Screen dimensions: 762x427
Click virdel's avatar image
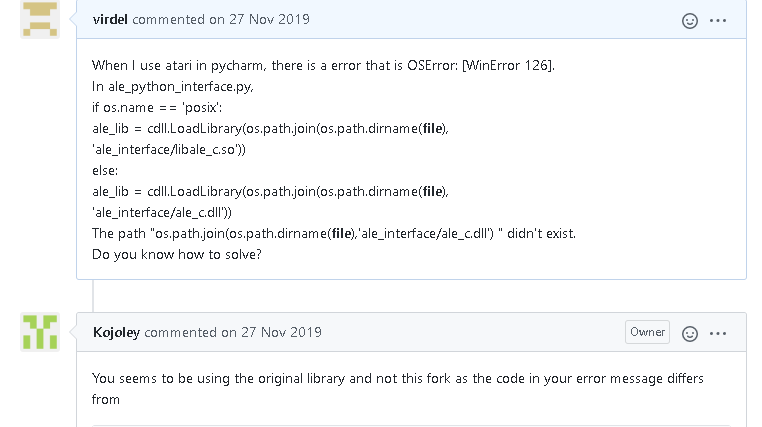coord(40,19)
